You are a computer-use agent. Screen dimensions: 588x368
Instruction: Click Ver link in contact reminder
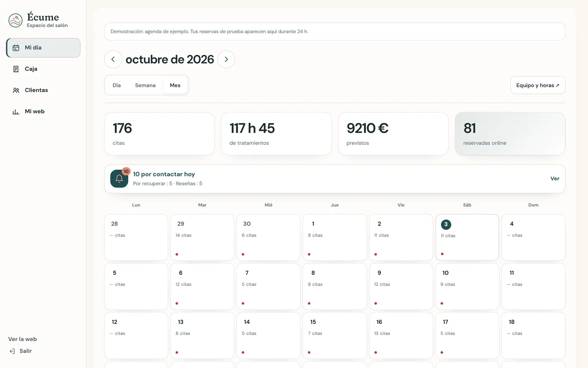click(555, 179)
